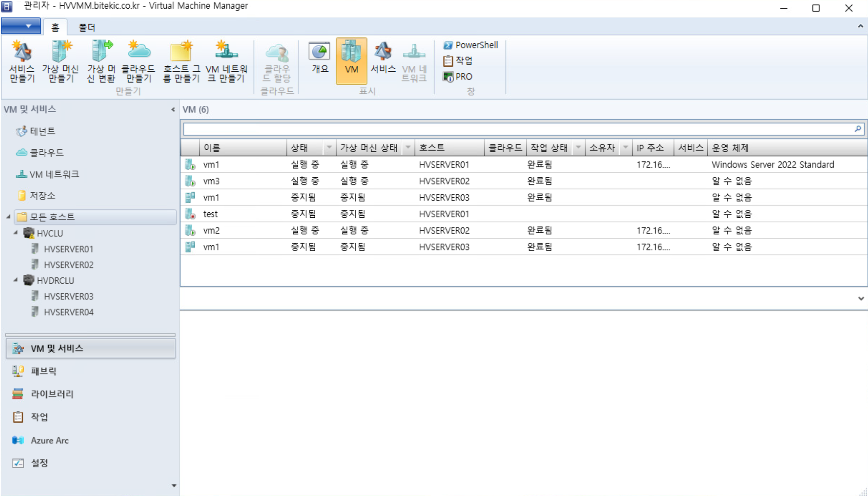Select the HVDRCLU cluster node
The width and height of the screenshot is (868, 496).
[x=49, y=280]
